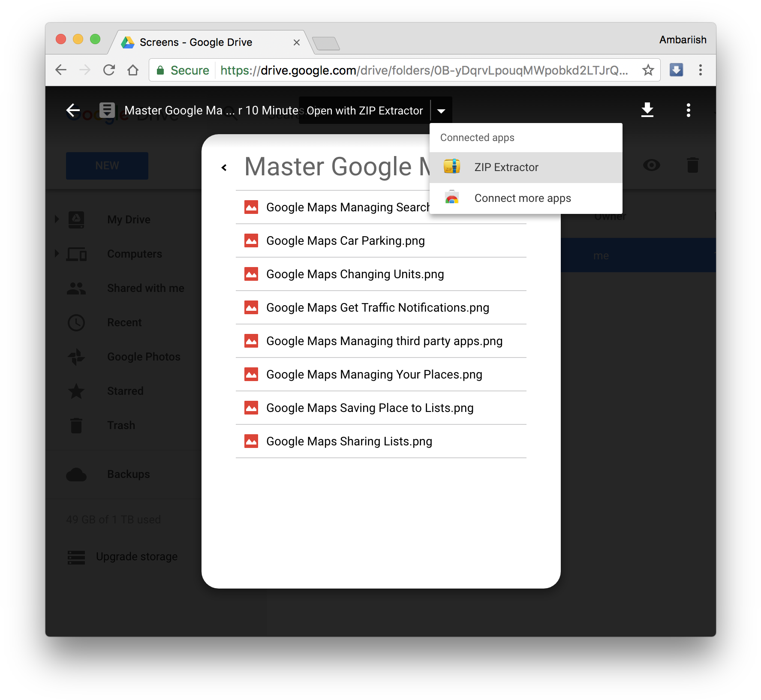Choose Connect more apps option
Image resolution: width=761 pixels, height=700 pixels.
point(526,198)
